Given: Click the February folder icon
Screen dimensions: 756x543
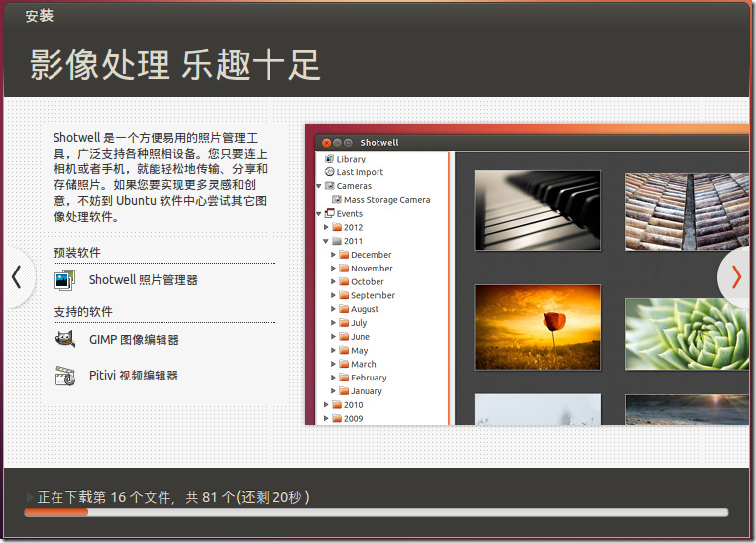Looking at the screenshot, I should [x=344, y=378].
